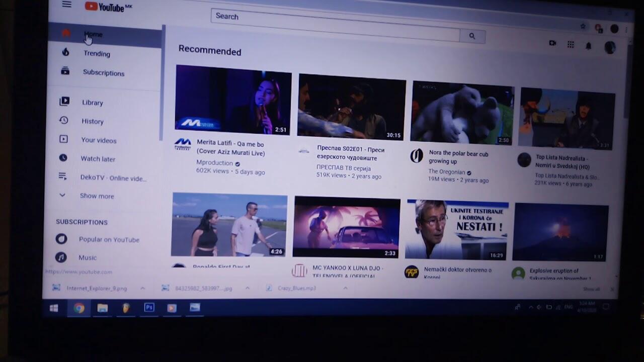Open Watch later playlist
Screen dimensions: 644x362
[x=98, y=159]
